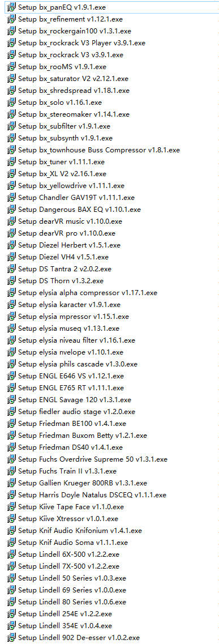
Task: Click "Setup Lindell 354E v1.0.4.exe"
Action: click(65, 626)
